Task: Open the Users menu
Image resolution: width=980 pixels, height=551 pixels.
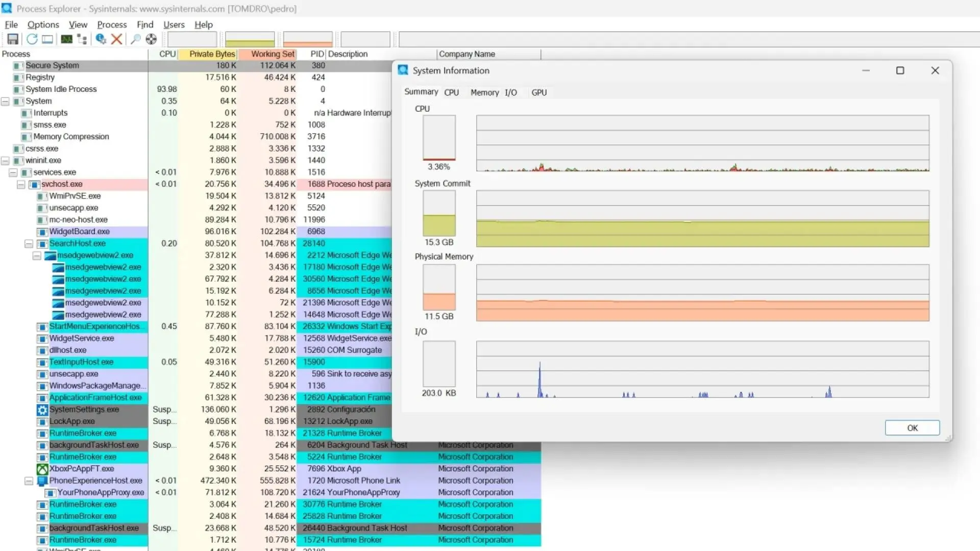Action: point(174,24)
